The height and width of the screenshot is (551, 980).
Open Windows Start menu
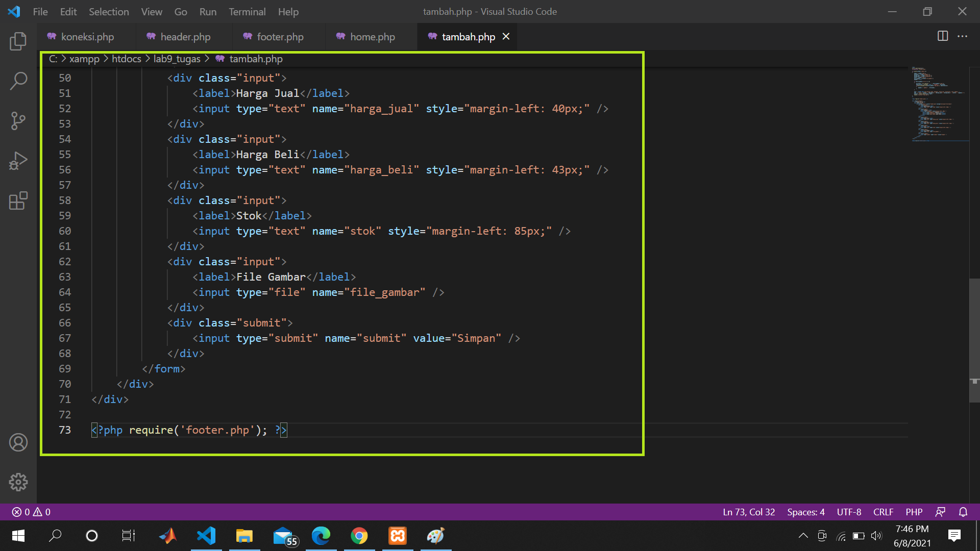(x=18, y=536)
